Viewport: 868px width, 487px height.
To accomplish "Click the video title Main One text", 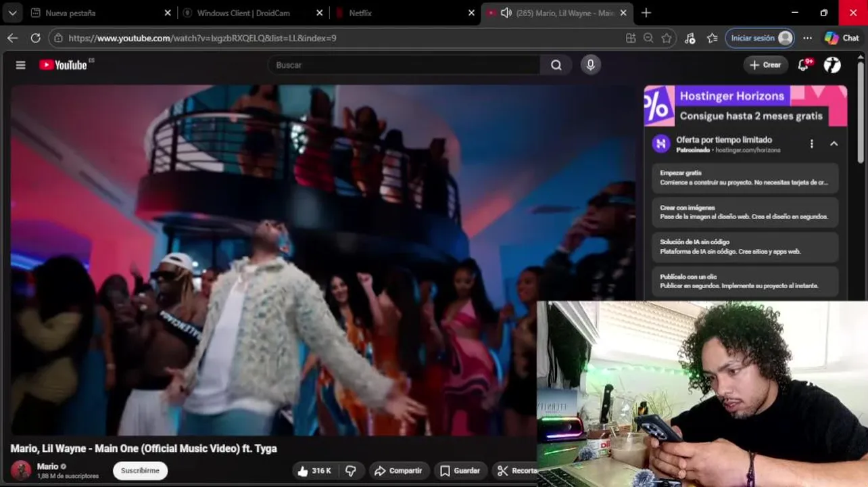I will pos(143,448).
